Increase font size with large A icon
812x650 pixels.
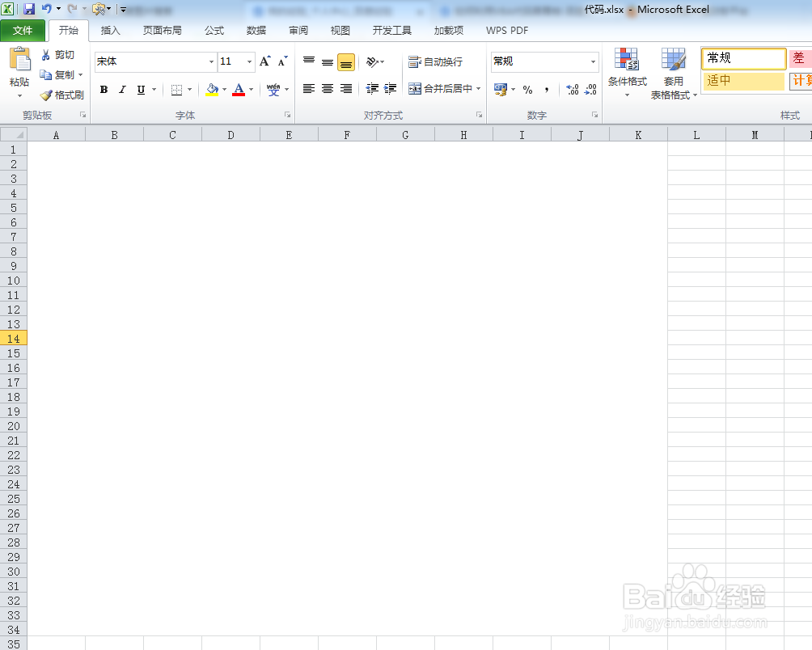click(265, 61)
